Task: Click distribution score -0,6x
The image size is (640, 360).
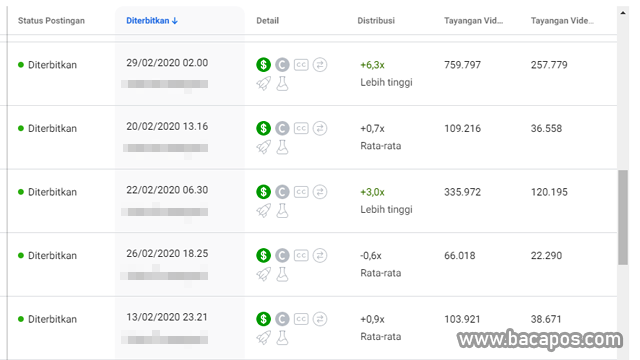Action: [371, 256]
